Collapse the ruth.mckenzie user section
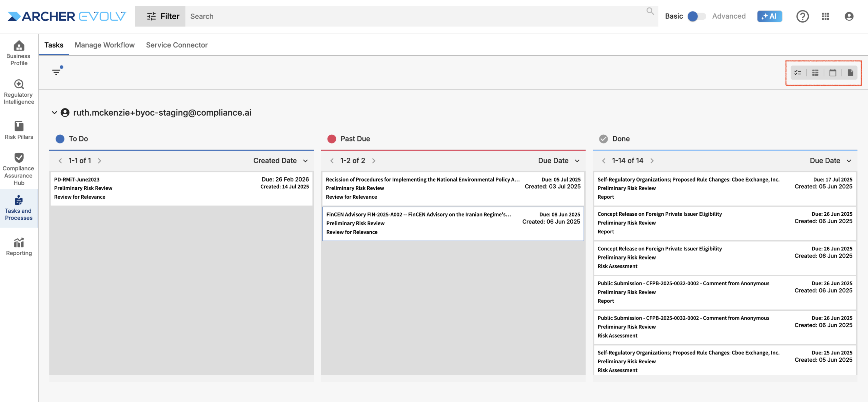The width and height of the screenshot is (868, 402). pyautogui.click(x=54, y=113)
